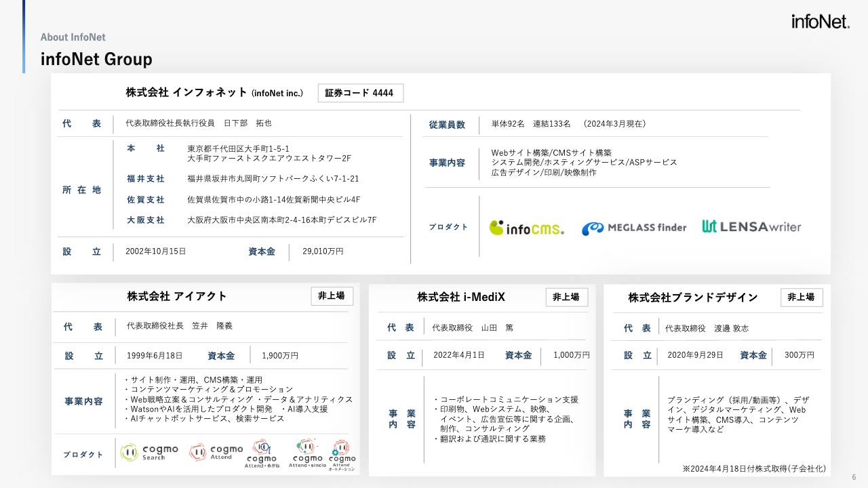Select the 非上場 badge for 株式会社 アイアクト
Viewport: 868px width, 488px height.
pos(332,296)
